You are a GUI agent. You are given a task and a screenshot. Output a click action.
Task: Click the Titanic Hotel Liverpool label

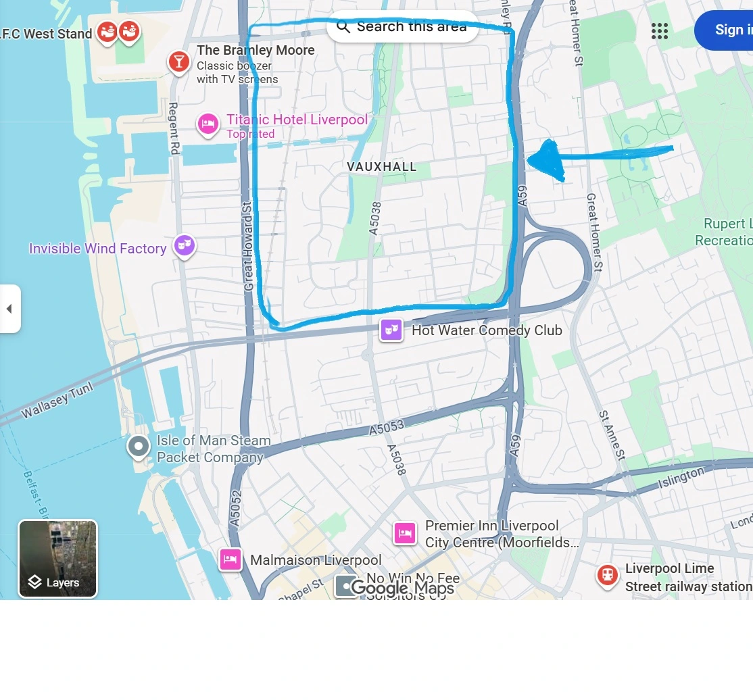(297, 120)
